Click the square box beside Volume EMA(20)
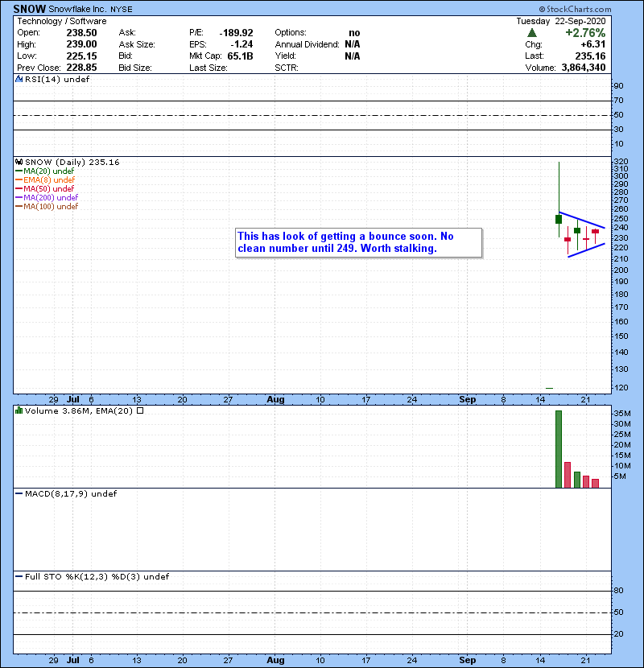 [140, 410]
